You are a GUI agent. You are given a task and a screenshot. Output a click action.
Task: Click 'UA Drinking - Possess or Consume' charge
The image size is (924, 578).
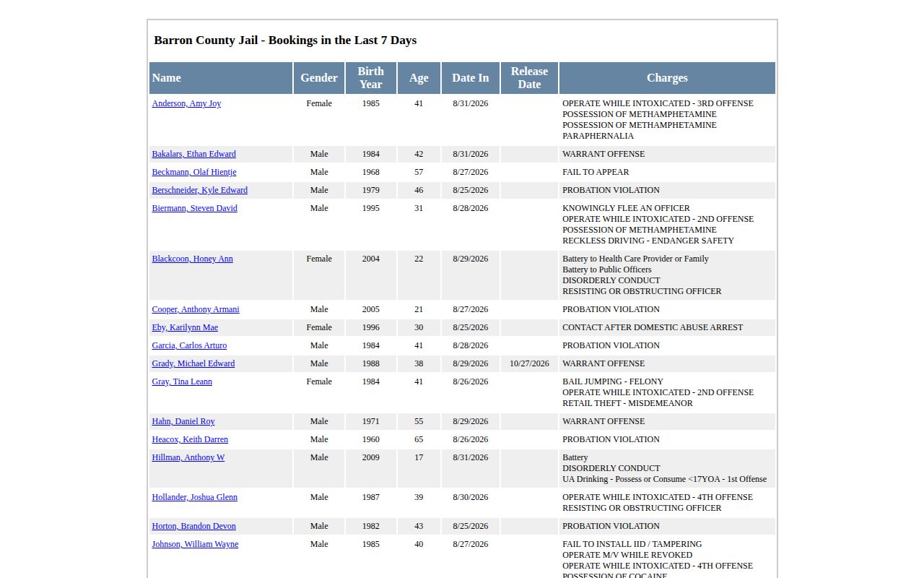[664, 479]
